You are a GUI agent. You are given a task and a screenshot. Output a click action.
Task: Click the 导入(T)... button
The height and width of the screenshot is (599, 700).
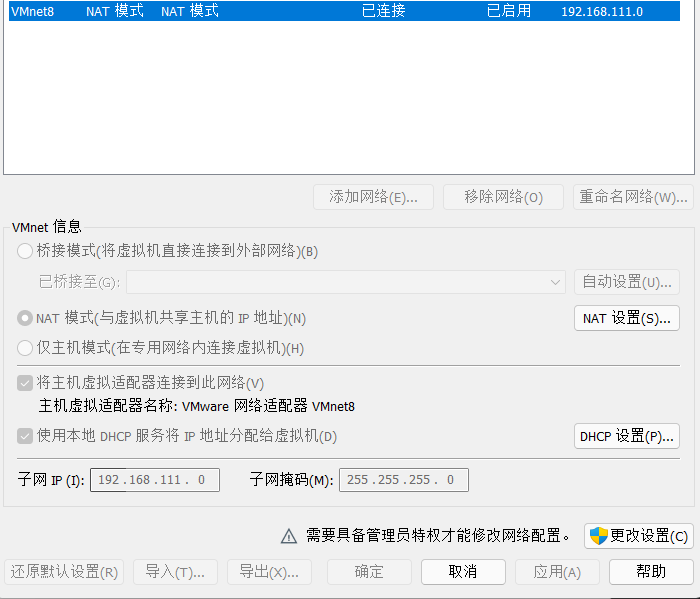tap(175, 572)
